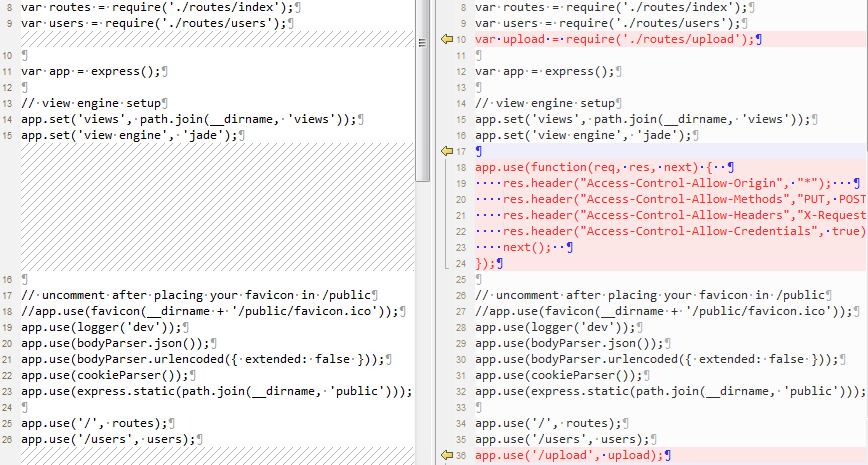Screen dimensions: 868x465
Task: Click the app.use(function(req, res, next) line
Action: tap(600, 167)
